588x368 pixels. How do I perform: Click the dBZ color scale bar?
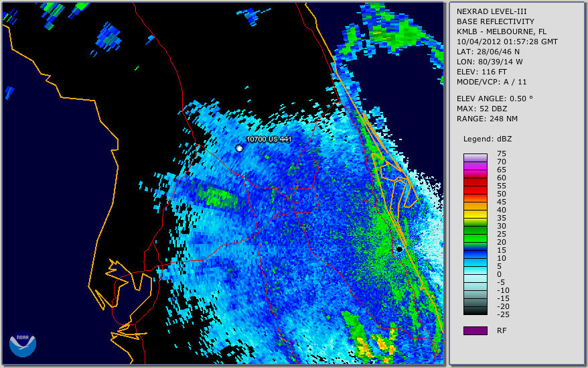tap(475, 235)
